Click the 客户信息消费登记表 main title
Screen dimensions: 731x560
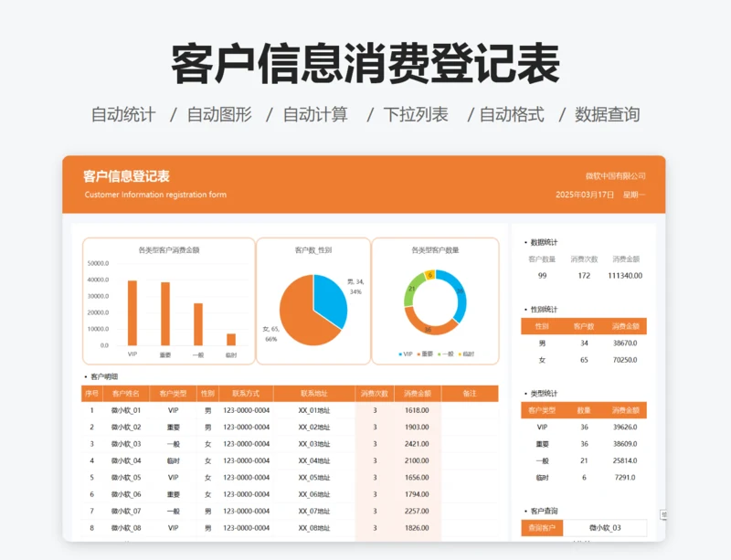(365, 63)
